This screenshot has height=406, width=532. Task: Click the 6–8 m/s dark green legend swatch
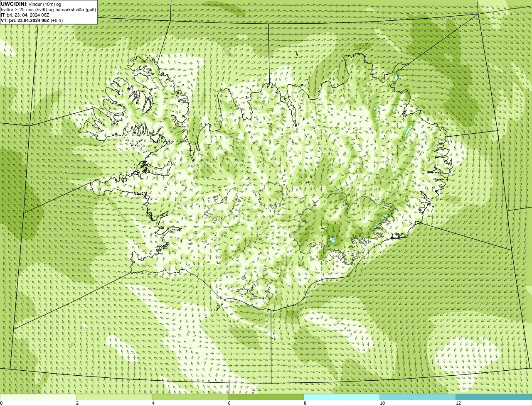(266, 397)
